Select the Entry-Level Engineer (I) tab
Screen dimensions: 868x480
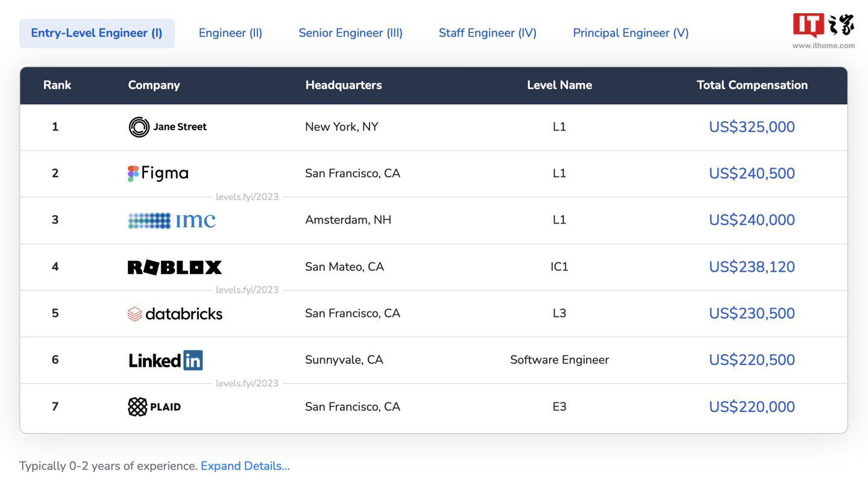(x=97, y=33)
